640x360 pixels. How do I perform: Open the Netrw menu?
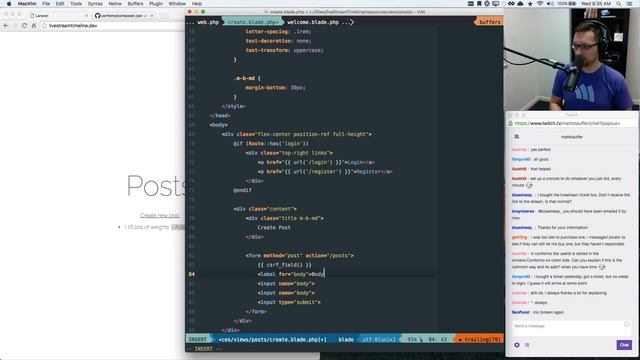(115, 4)
